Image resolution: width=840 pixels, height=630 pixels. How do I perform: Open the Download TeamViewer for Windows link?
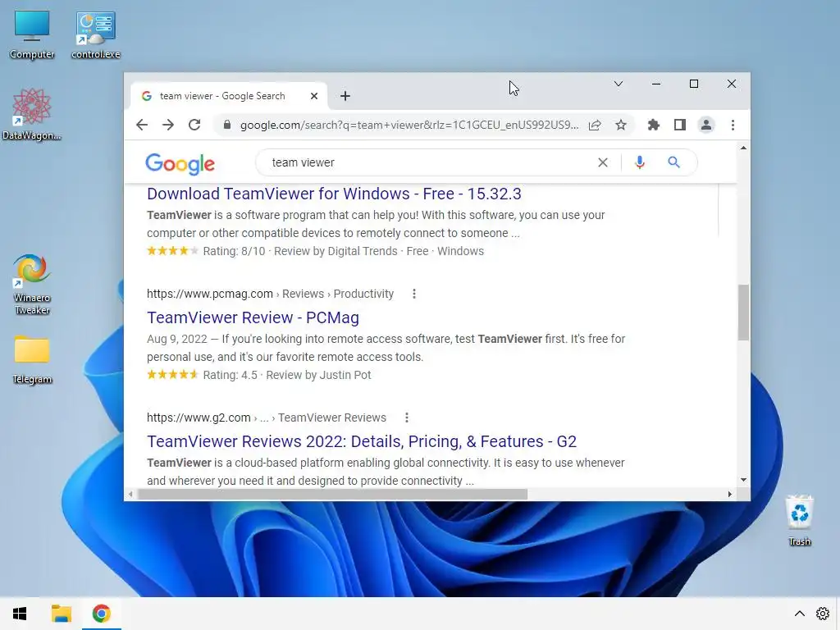tap(334, 194)
